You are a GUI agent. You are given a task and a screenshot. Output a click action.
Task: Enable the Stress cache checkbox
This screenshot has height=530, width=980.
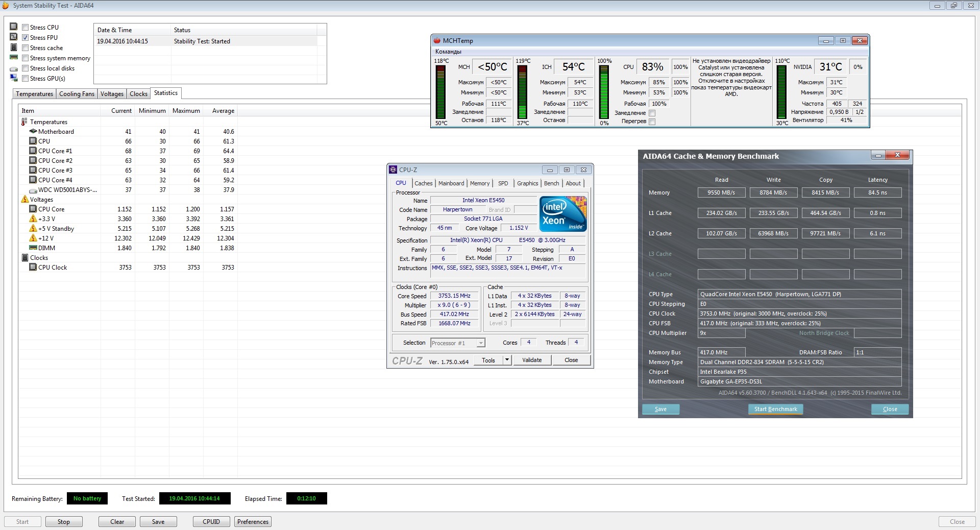point(25,48)
